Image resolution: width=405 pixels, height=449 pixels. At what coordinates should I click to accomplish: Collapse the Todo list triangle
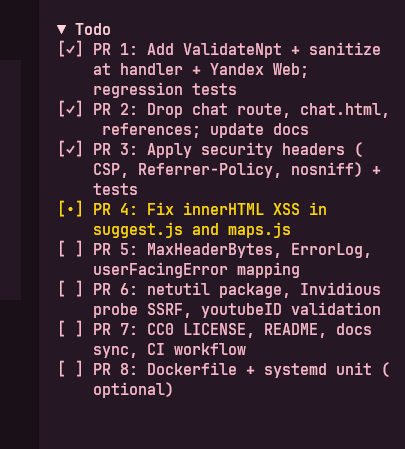(x=61, y=29)
